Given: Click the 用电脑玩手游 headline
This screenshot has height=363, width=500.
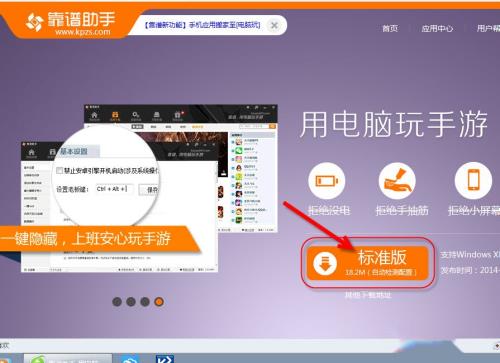Looking at the screenshot, I should point(394,125).
